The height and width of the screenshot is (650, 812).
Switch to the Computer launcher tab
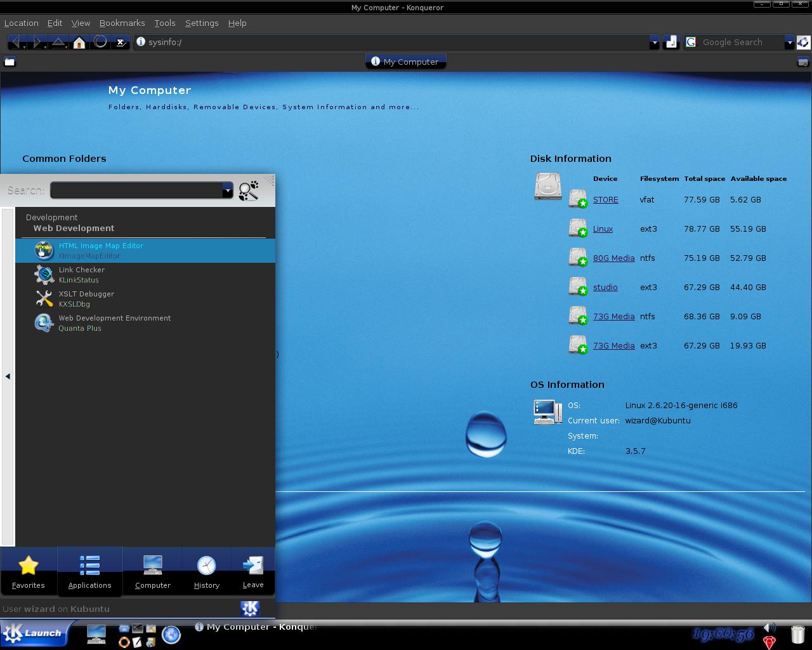coord(153,571)
